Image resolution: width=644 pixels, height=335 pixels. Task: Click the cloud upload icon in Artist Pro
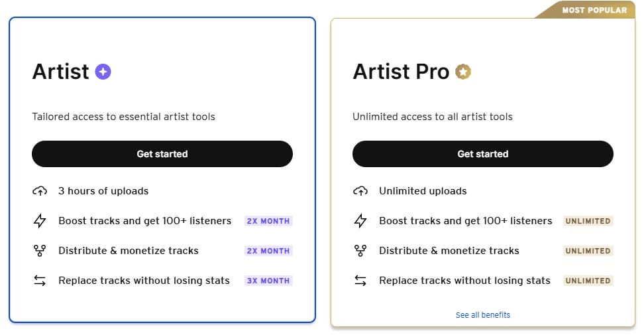[x=360, y=191]
